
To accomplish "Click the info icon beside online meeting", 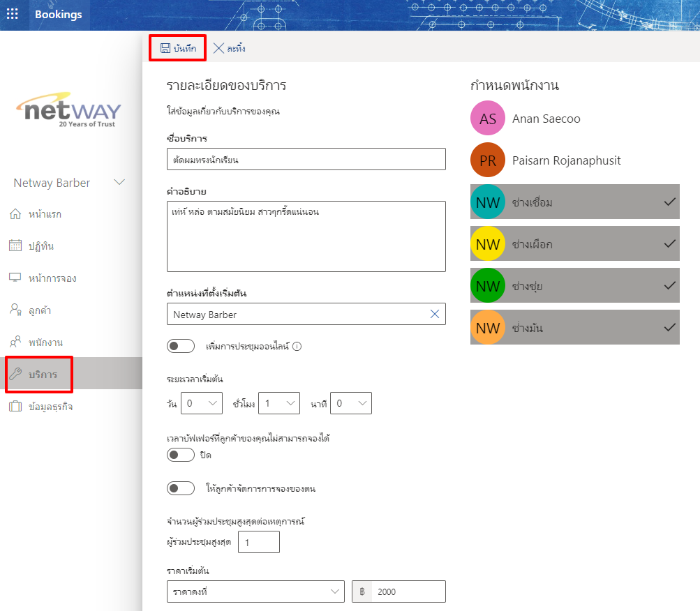I will (x=297, y=346).
